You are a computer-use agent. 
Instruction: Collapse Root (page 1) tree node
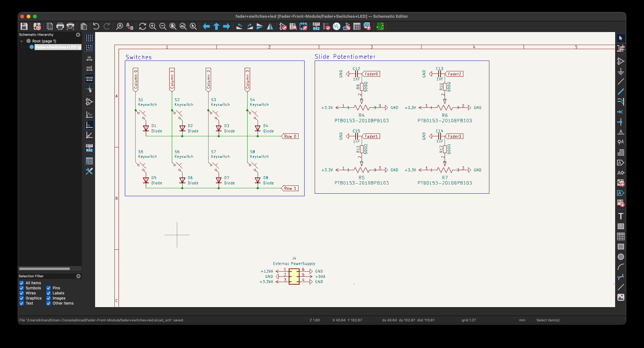click(x=22, y=41)
